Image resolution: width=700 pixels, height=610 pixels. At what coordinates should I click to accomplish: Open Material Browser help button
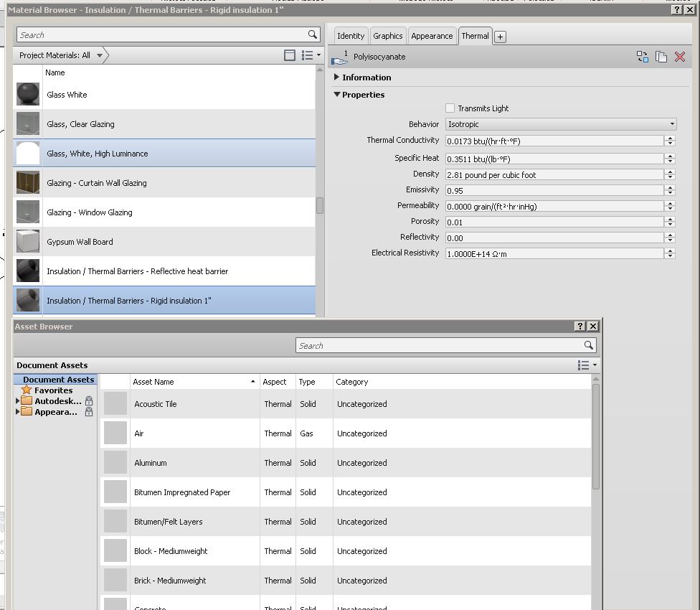coord(677,10)
